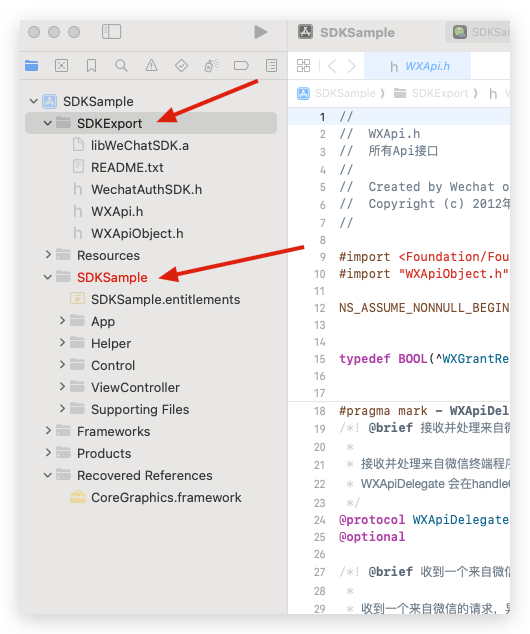Open the Project navigator folder icon
The image size is (530, 634).
click(32, 65)
